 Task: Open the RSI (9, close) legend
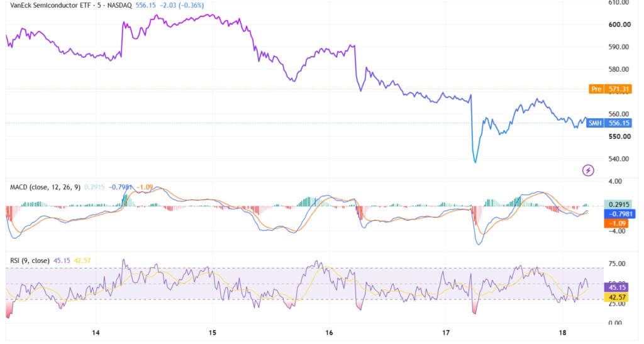[x=30, y=260]
